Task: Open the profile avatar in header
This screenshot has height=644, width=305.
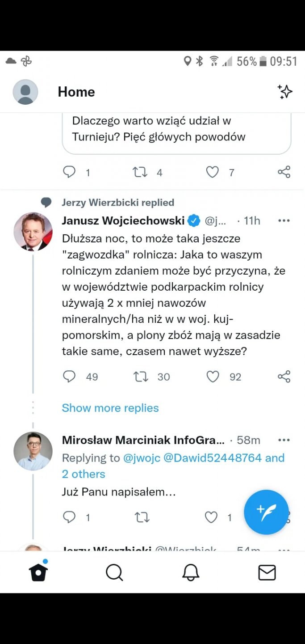Action: [x=25, y=92]
